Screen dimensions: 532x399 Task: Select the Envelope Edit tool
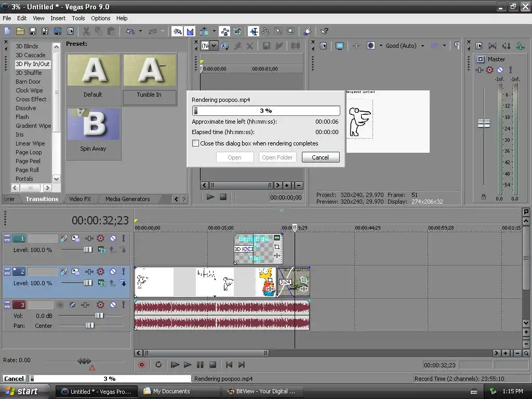266,31
